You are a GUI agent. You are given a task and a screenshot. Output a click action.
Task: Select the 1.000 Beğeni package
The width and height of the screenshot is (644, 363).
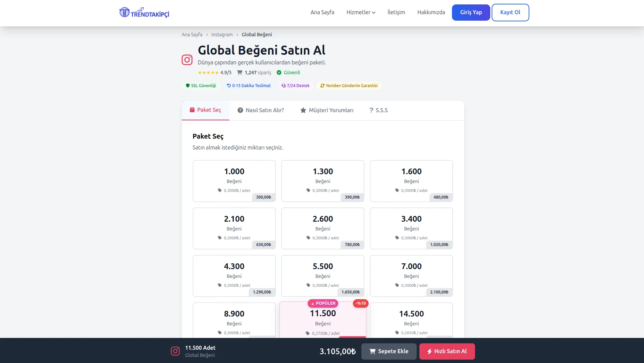234,181
